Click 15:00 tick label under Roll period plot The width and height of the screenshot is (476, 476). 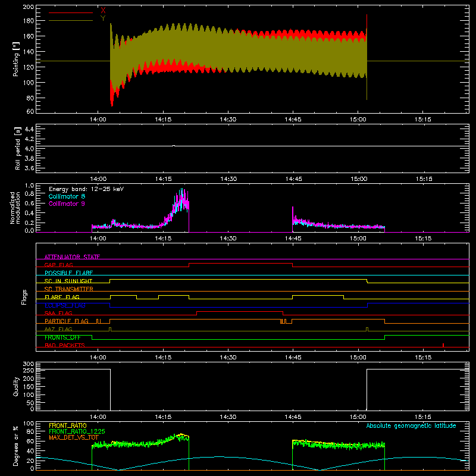pyautogui.click(x=358, y=179)
